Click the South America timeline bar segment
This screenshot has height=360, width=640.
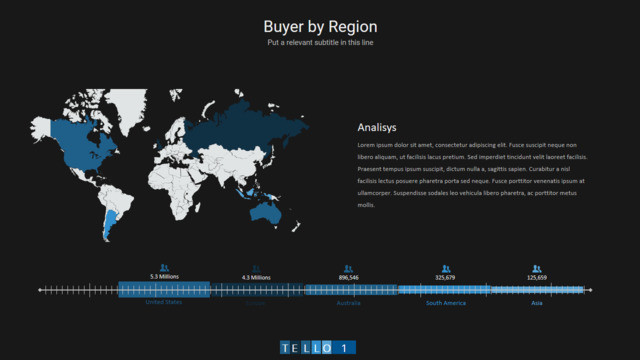[444, 290]
